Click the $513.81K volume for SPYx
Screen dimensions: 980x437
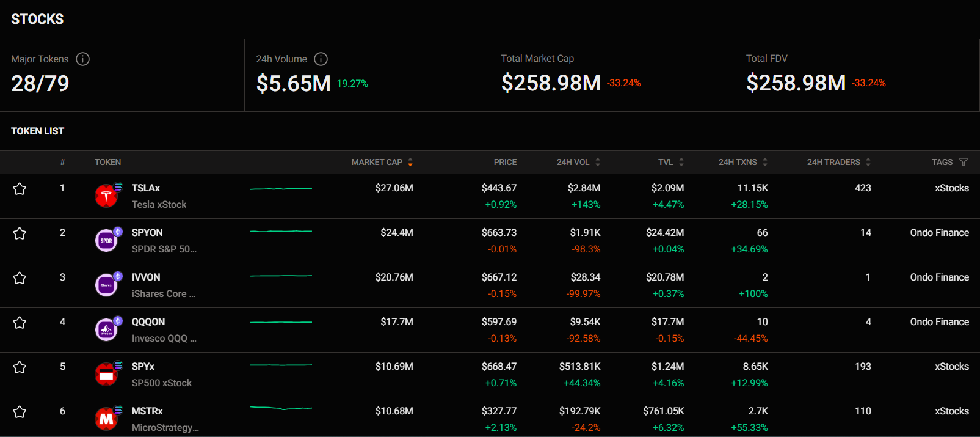pos(580,367)
